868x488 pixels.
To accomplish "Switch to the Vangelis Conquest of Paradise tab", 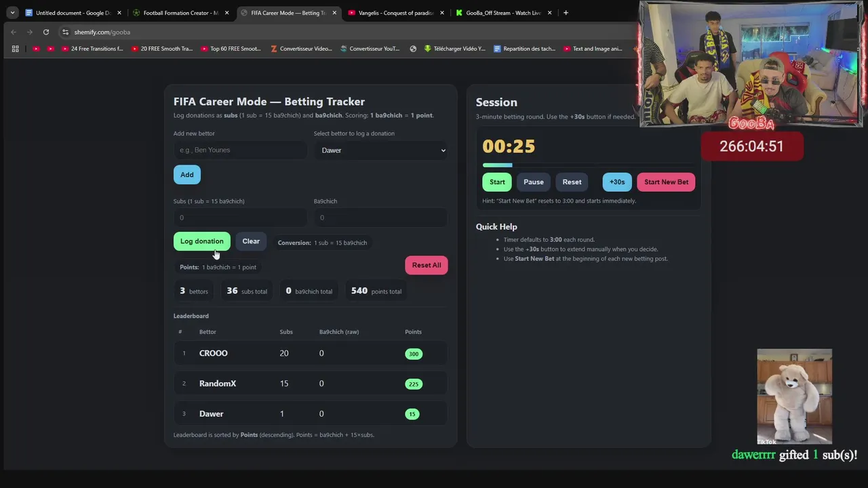I will (395, 13).
